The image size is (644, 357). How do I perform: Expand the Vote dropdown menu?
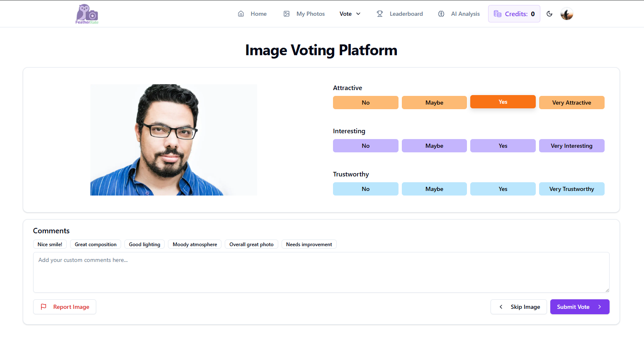tap(350, 14)
